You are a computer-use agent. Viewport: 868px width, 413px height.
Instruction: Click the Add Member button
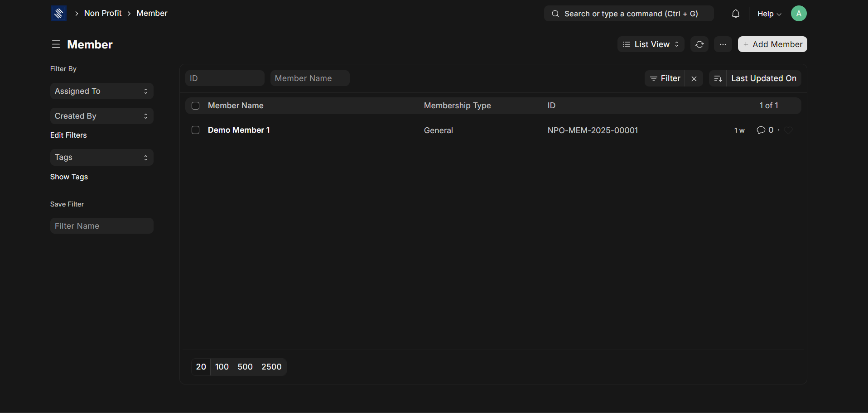[772, 44]
